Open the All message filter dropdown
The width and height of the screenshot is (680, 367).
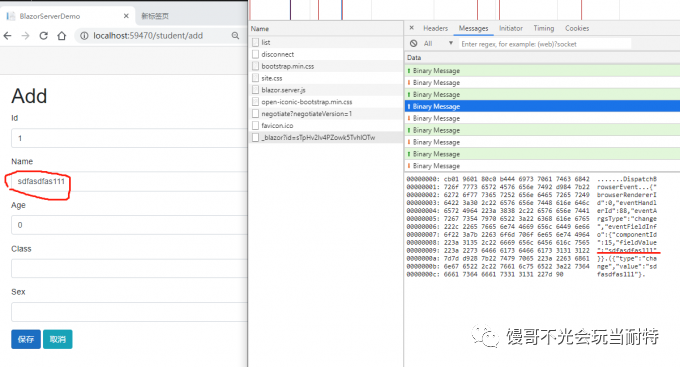coord(438,43)
